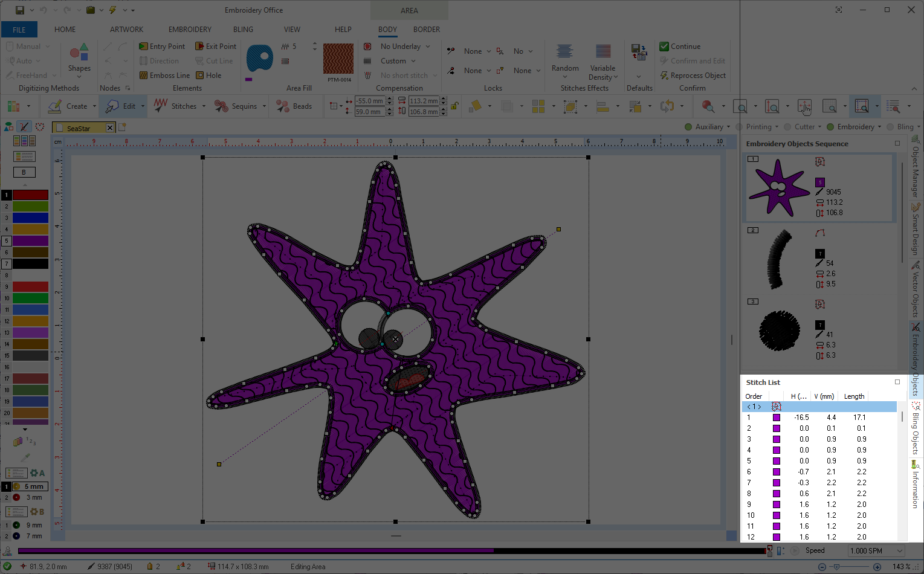Switch to the HOME tab
924x574 pixels.
click(65, 30)
